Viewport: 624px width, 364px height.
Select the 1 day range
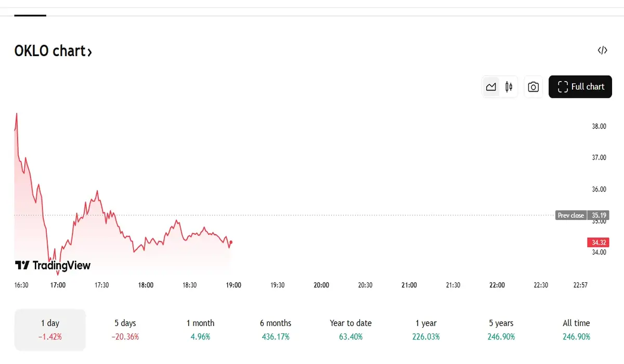pyautogui.click(x=50, y=330)
